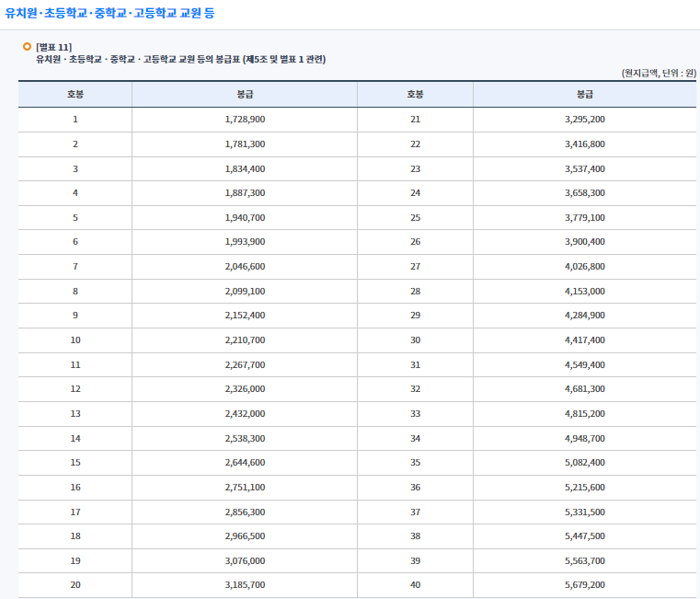700x599 pixels.
Task: Select salary cell 4,549,400
Action: click(584, 365)
